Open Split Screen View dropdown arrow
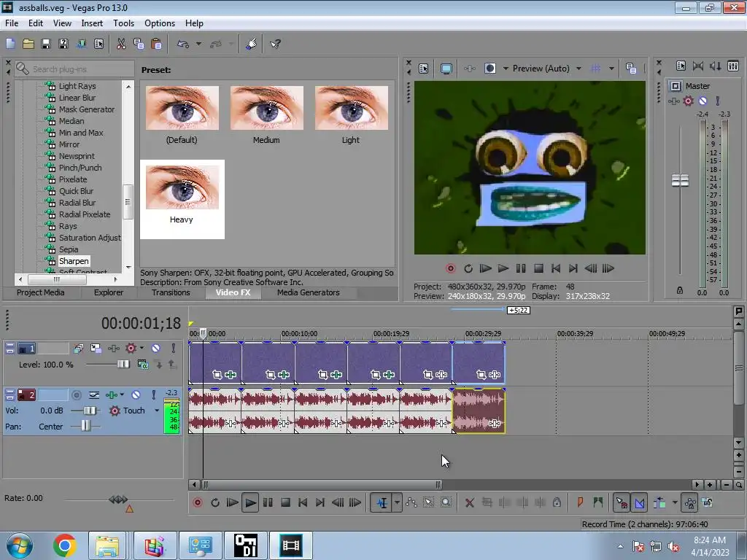The height and width of the screenshot is (560, 747). pos(506,69)
